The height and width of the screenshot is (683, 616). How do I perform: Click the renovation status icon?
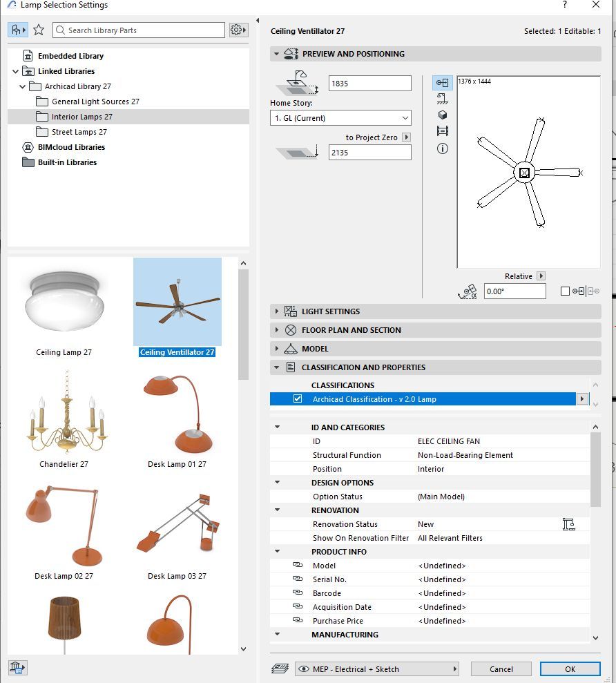point(568,524)
